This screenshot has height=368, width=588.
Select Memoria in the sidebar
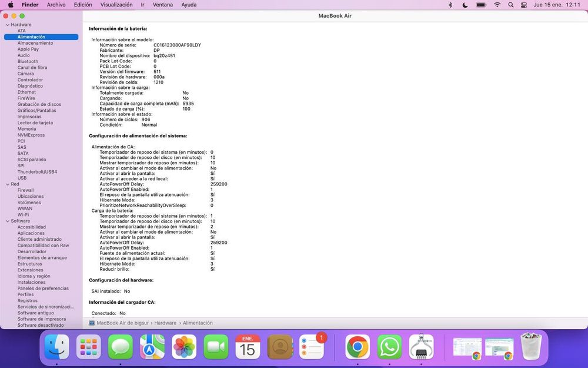26,129
